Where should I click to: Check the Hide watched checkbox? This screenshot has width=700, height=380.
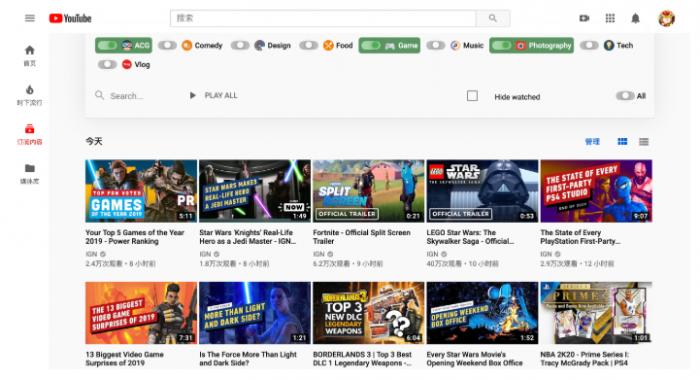[x=472, y=96]
